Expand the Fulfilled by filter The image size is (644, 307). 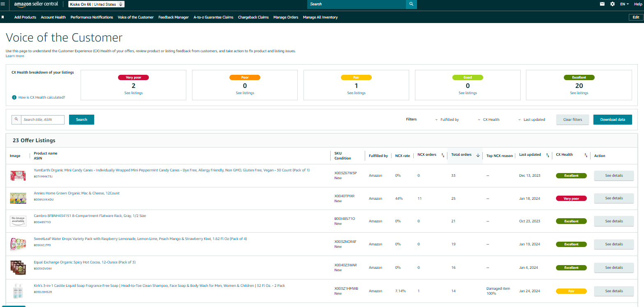(447, 120)
